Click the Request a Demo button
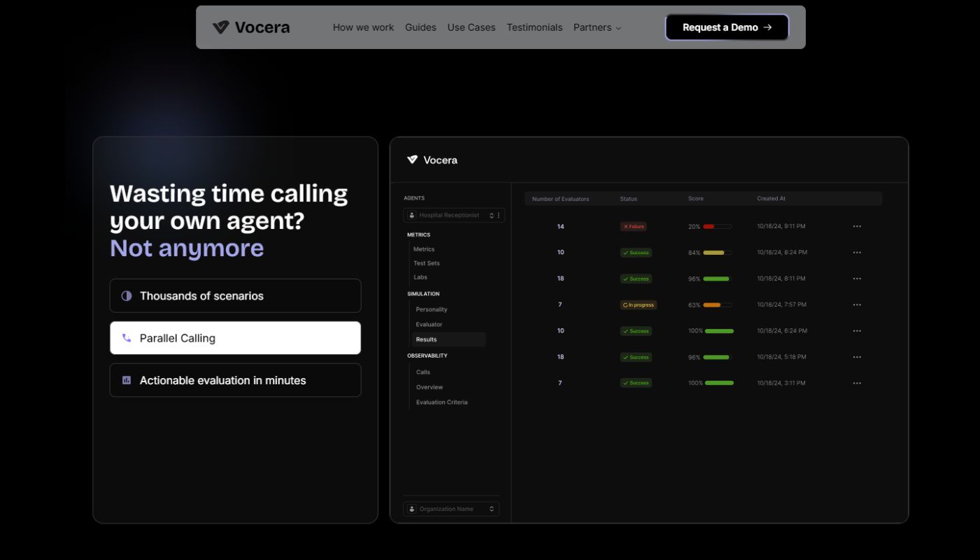The image size is (980, 560). [727, 27]
